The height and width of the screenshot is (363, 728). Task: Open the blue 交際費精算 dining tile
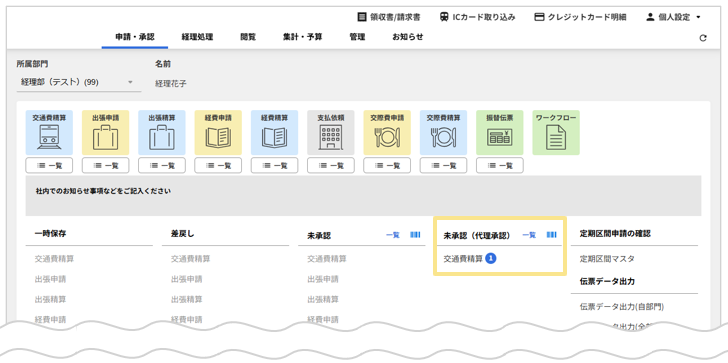[443, 132]
